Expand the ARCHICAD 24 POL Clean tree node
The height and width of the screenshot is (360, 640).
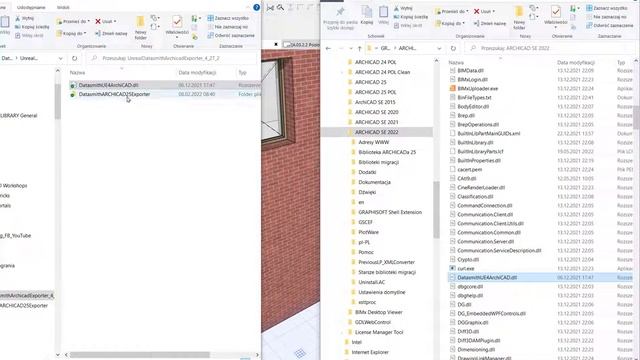coord(342,72)
